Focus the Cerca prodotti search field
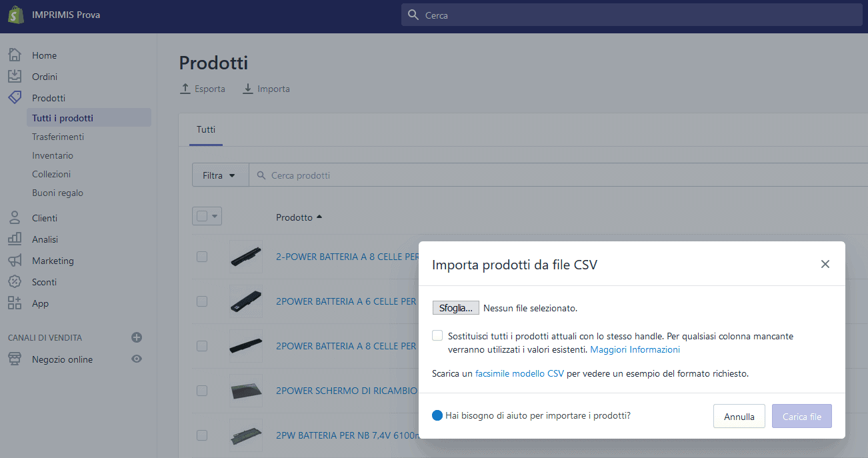This screenshot has width=868, height=458. [559, 175]
